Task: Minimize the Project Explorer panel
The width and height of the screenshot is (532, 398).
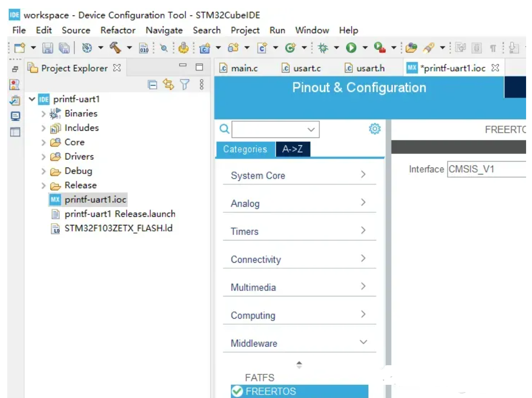Action: click(x=183, y=65)
